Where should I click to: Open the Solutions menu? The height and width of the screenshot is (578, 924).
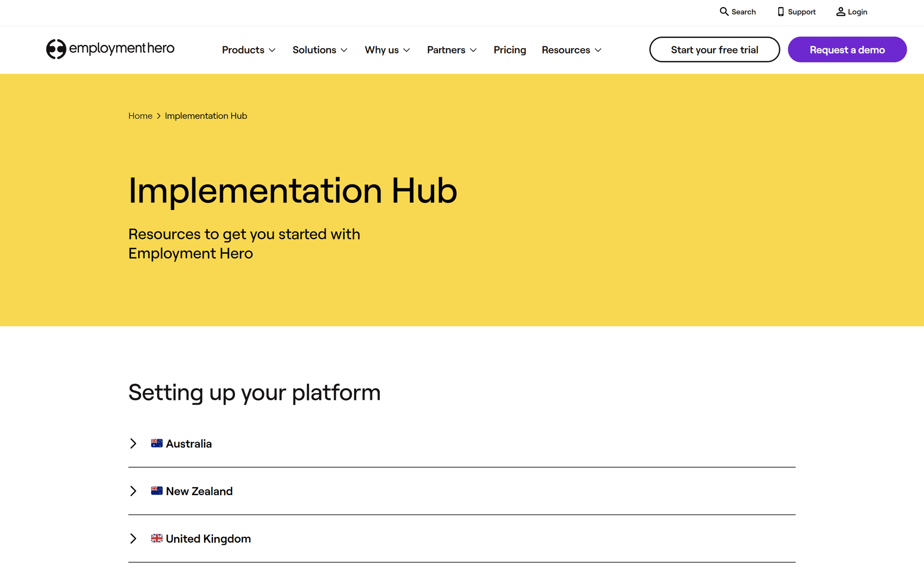click(x=320, y=50)
